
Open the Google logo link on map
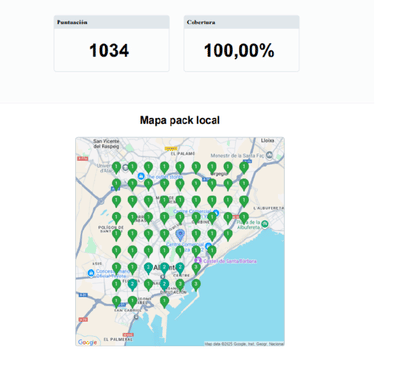pos(87,342)
